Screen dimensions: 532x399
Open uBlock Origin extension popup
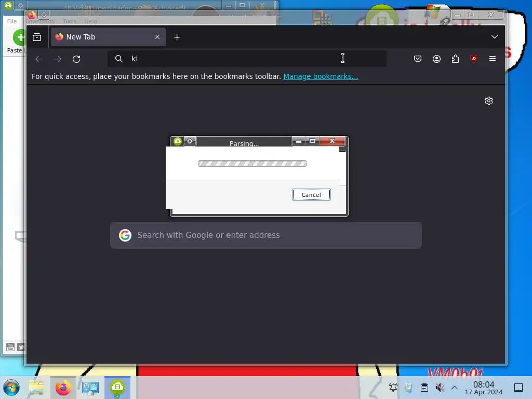(x=474, y=59)
